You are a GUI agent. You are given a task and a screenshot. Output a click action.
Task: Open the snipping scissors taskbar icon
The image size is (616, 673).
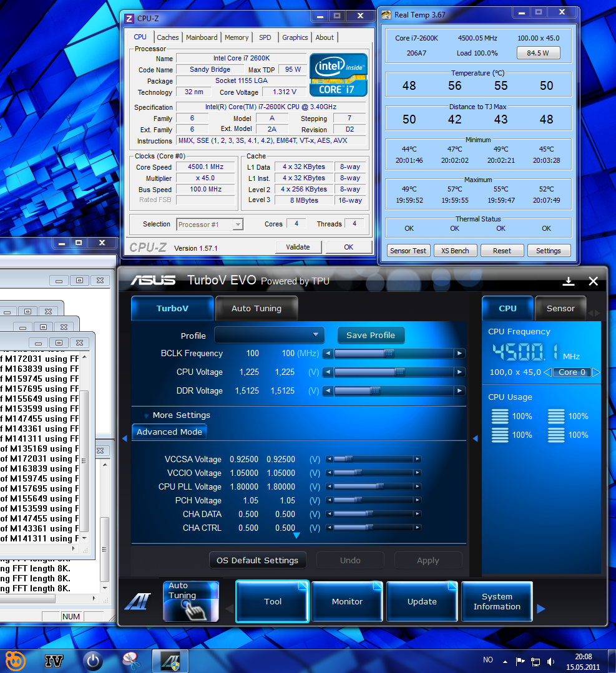(131, 661)
